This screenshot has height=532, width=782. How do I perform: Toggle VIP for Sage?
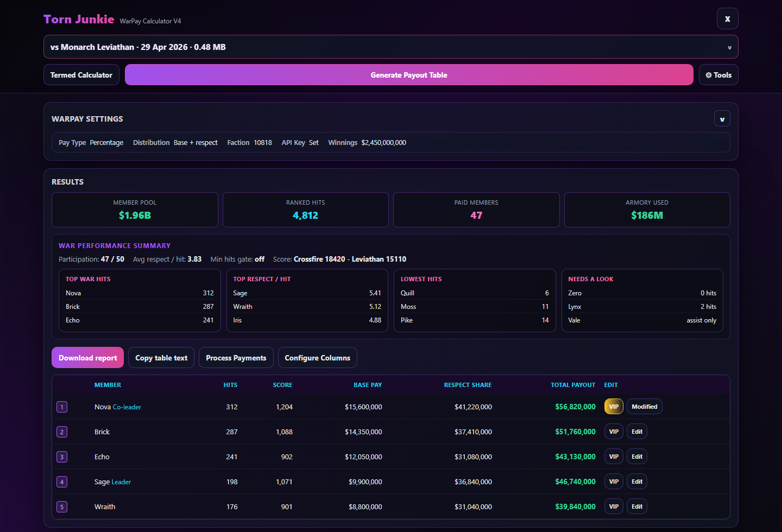click(614, 482)
